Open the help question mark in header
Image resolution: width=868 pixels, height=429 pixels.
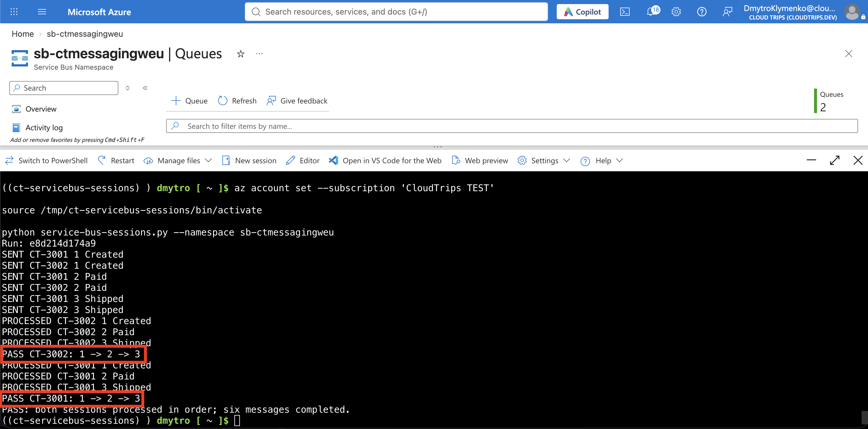click(702, 12)
